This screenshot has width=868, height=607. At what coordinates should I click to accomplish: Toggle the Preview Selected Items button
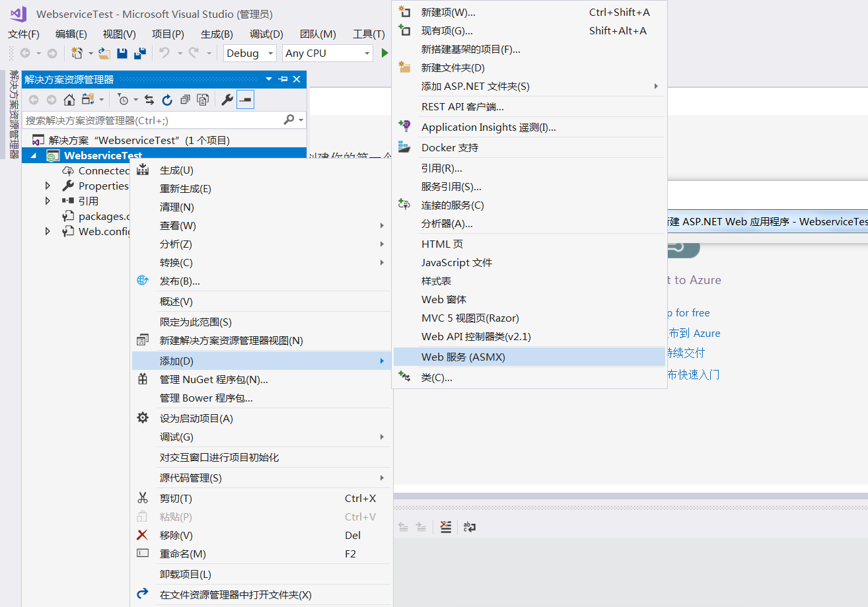click(246, 100)
